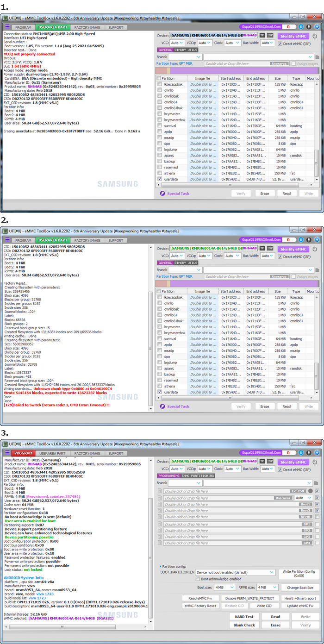Click the ISP icon in the middle window
324x644 pixels.
pyautogui.click(x=270, y=248)
